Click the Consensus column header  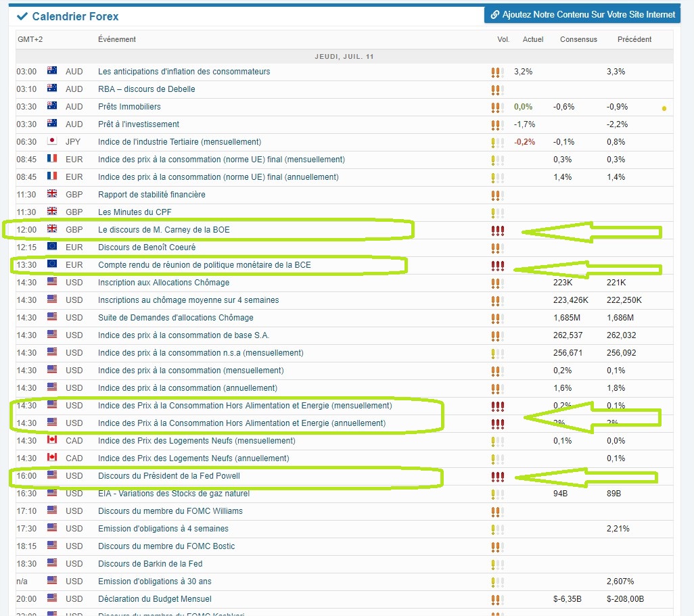click(578, 39)
